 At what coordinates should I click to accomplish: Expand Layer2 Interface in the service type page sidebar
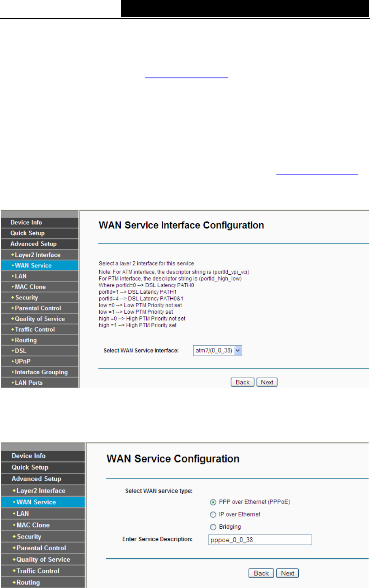pos(43,491)
